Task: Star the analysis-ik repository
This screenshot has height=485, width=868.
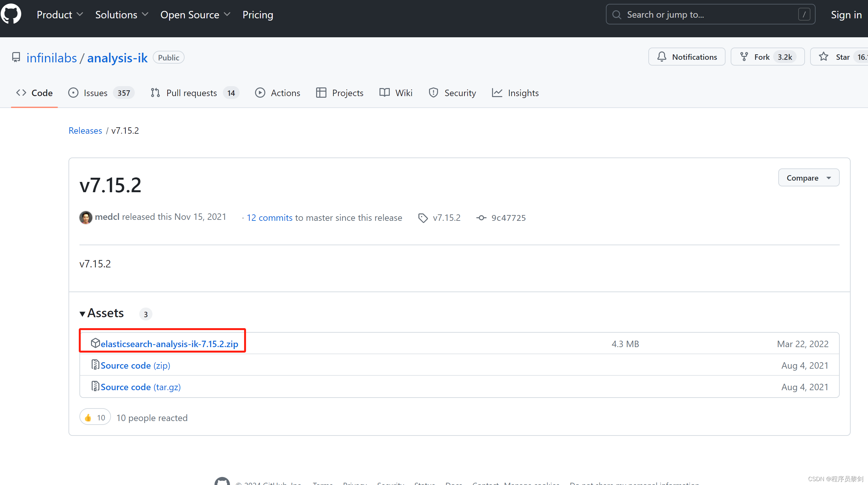Action: click(x=840, y=57)
